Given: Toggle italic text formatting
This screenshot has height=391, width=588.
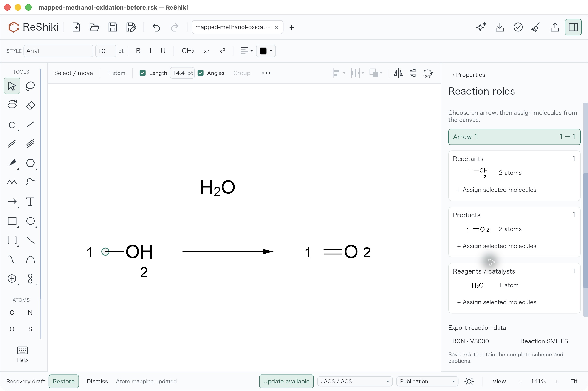Looking at the screenshot, I should [x=150, y=51].
